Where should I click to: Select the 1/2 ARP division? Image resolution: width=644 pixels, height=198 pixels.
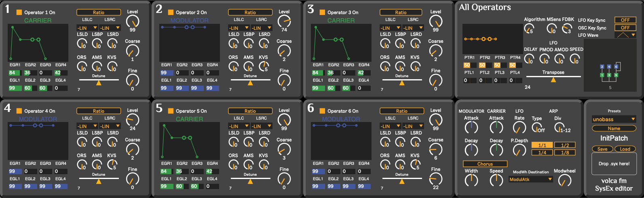click(x=565, y=145)
